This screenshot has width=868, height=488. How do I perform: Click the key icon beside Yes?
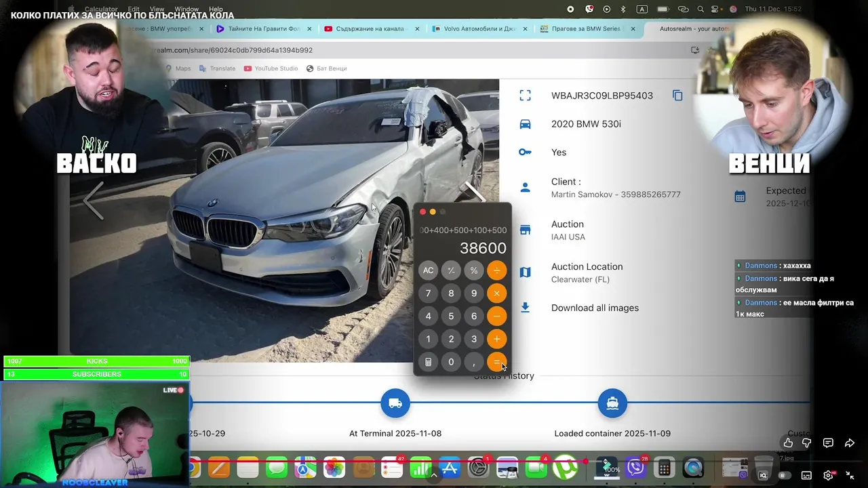525,152
